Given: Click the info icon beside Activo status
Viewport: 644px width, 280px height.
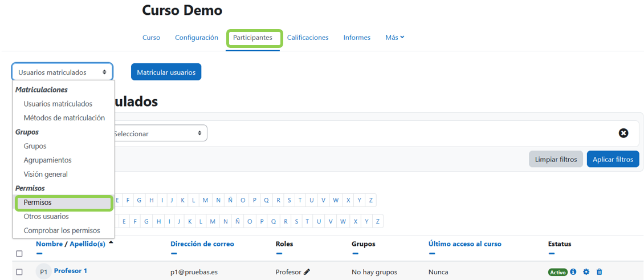Looking at the screenshot, I should coord(573,272).
